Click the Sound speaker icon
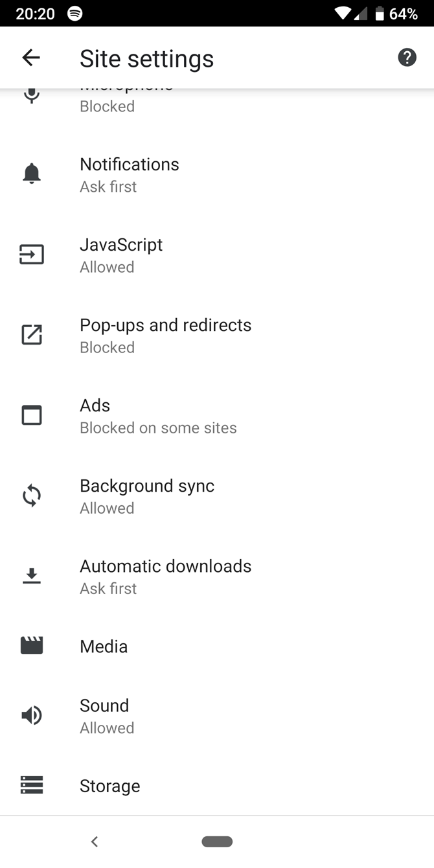The image size is (434, 868). pyautogui.click(x=31, y=714)
